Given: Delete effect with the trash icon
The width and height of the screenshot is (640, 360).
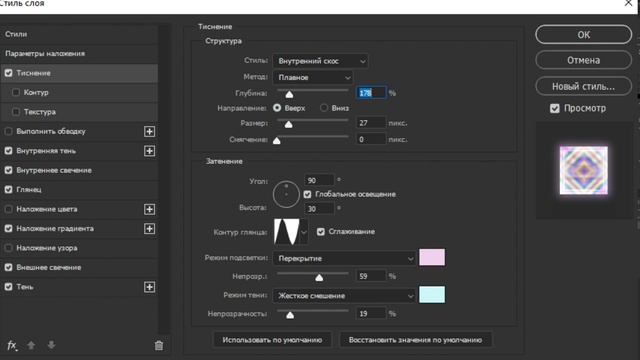Looking at the screenshot, I should pyautogui.click(x=159, y=346).
